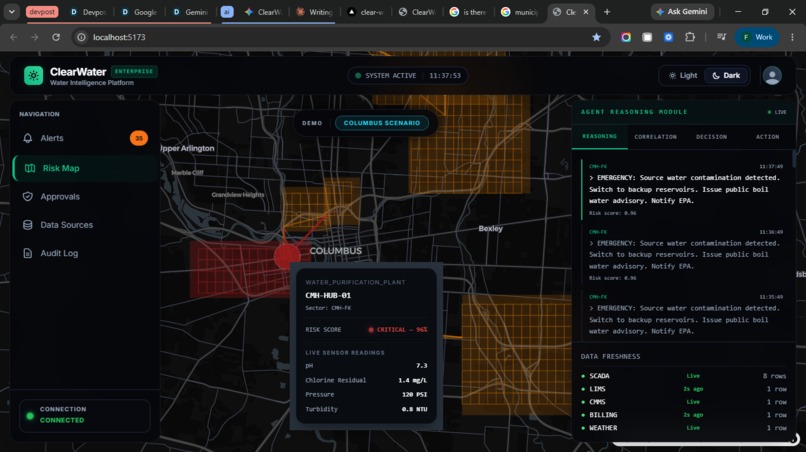Switch to Dark theme

pos(726,76)
